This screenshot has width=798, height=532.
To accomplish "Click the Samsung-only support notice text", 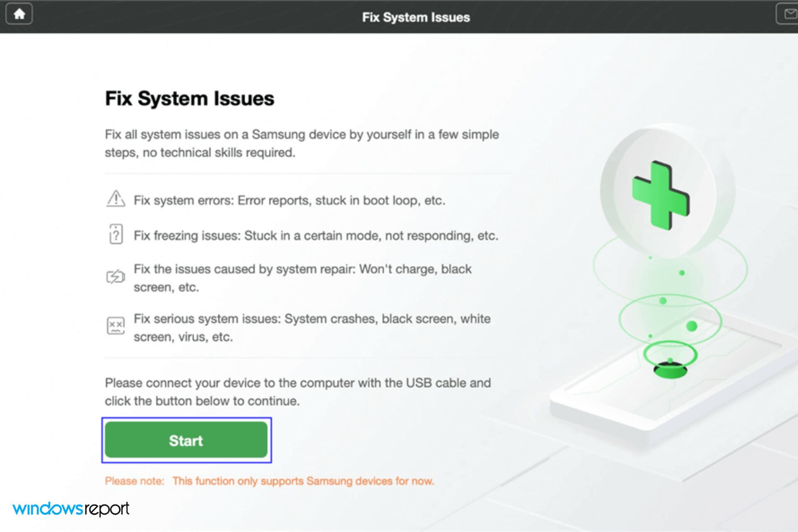I will coord(303,481).
